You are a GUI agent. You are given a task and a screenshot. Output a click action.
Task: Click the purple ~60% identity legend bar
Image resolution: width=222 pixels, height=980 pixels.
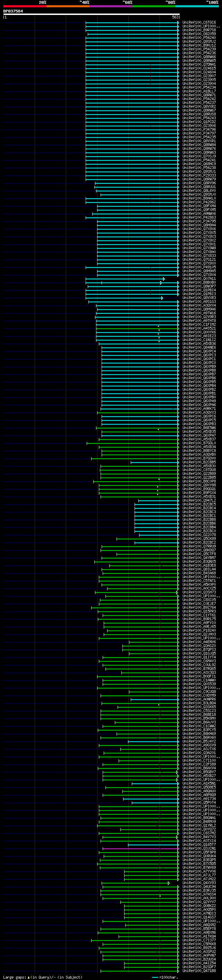pyautogui.click(x=111, y=6)
